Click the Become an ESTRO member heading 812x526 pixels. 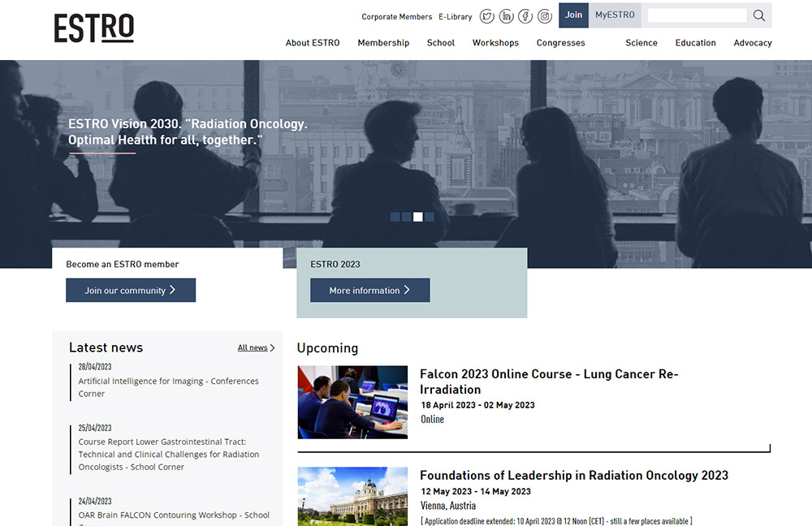pyautogui.click(x=123, y=264)
